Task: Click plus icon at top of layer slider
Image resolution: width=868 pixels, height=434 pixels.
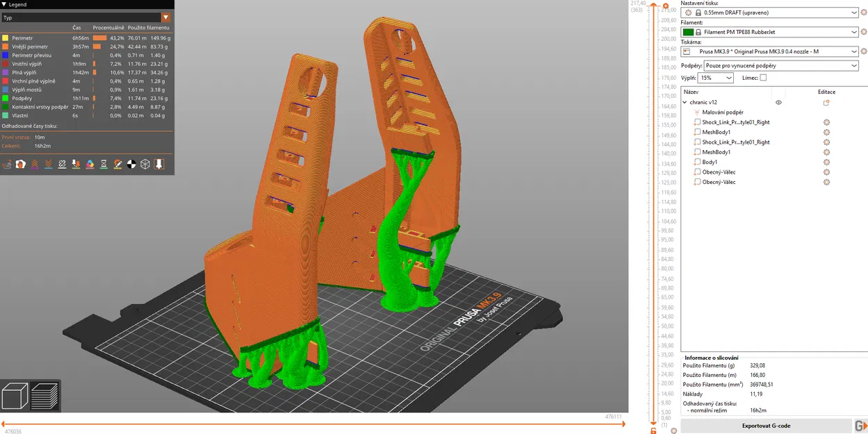Action: [666, 6]
